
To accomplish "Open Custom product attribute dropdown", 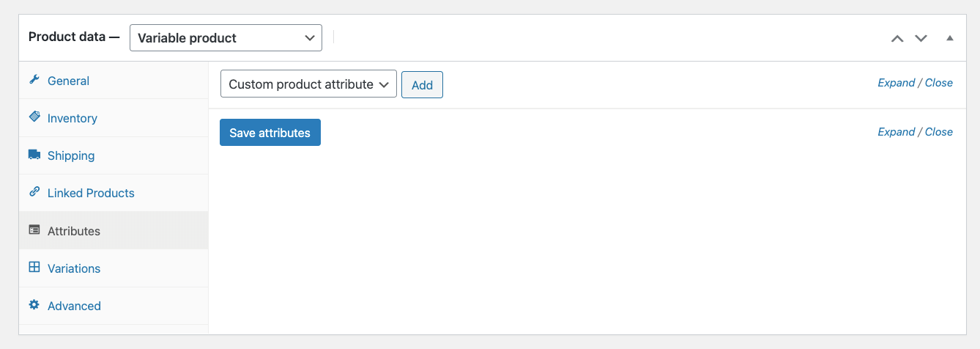I will [308, 84].
